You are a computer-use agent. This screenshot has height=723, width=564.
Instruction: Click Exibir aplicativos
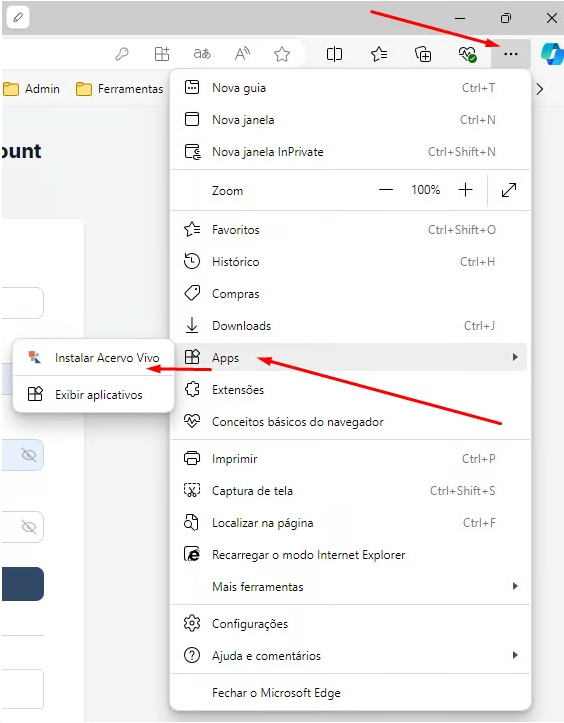coord(94,395)
